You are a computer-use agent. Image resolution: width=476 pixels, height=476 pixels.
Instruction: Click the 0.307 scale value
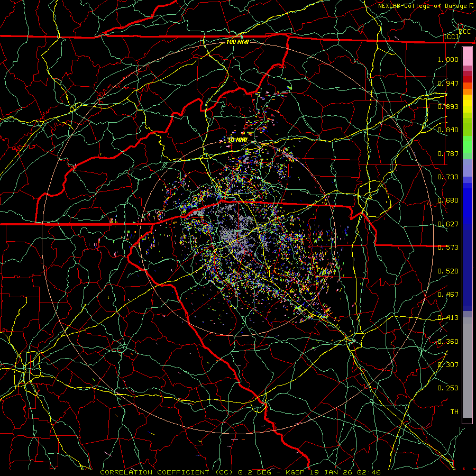pyautogui.click(x=448, y=364)
